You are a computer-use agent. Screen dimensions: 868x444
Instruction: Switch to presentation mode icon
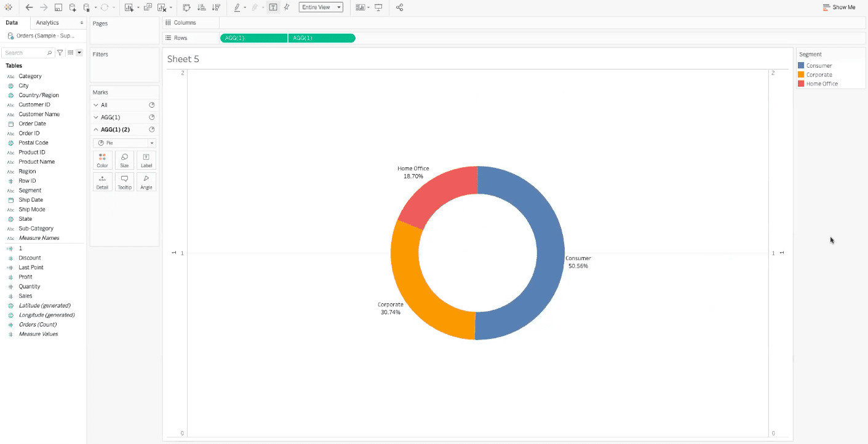[378, 7]
